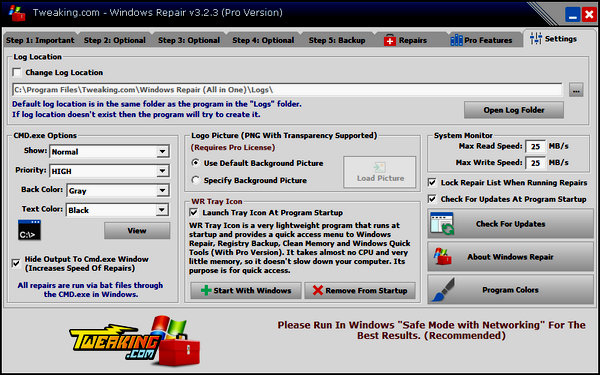This screenshot has height=375, width=600.
Task: Toggle Launch Tray Icon At Program Startup
Action: coord(194,213)
